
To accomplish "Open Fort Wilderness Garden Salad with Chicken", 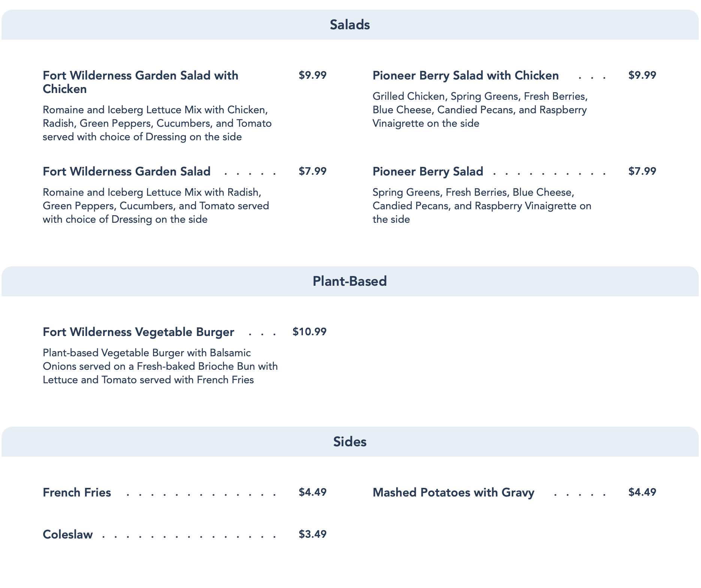I will (x=141, y=82).
